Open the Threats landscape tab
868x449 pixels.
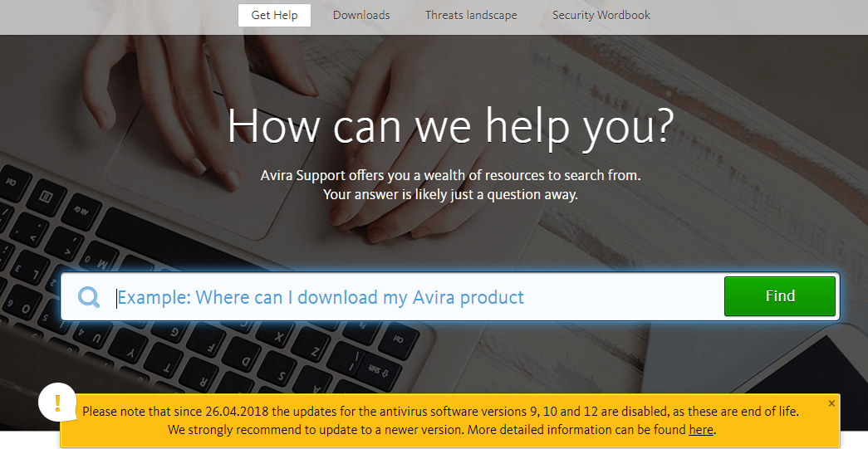pyautogui.click(x=471, y=16)
